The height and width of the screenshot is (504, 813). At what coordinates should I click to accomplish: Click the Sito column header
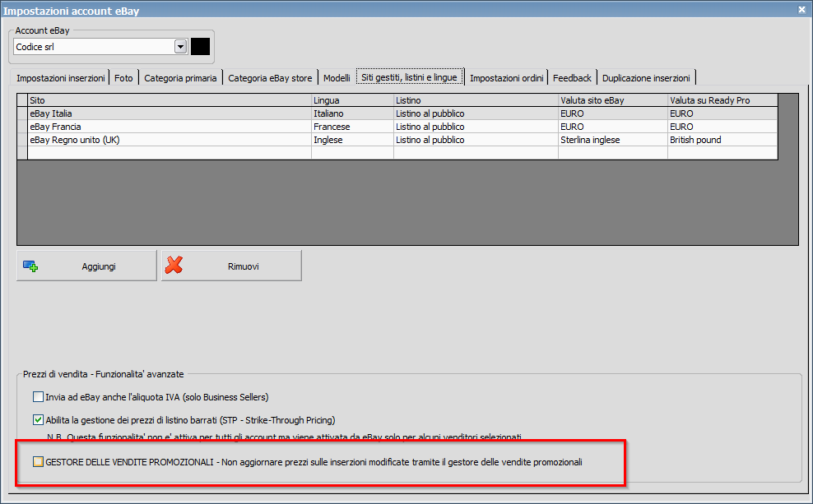169,100
